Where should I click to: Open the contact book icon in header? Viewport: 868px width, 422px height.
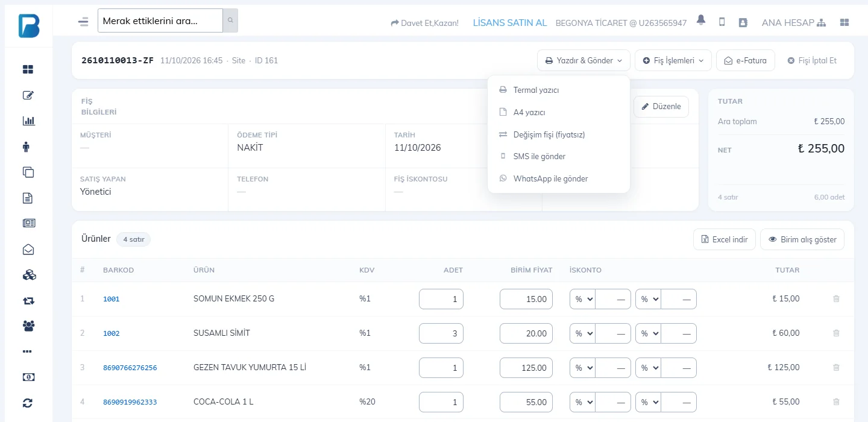click(743, 22)
